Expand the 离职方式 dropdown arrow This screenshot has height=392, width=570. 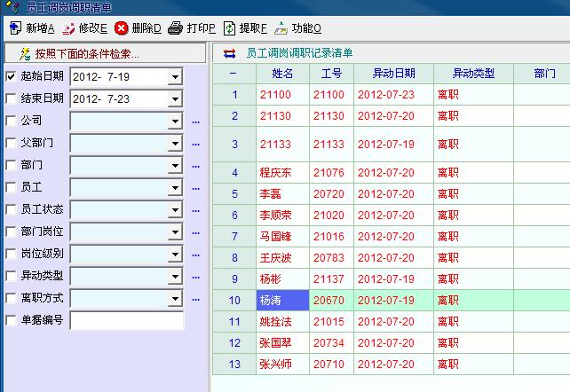pyautogui.click(x=174, y=298)
